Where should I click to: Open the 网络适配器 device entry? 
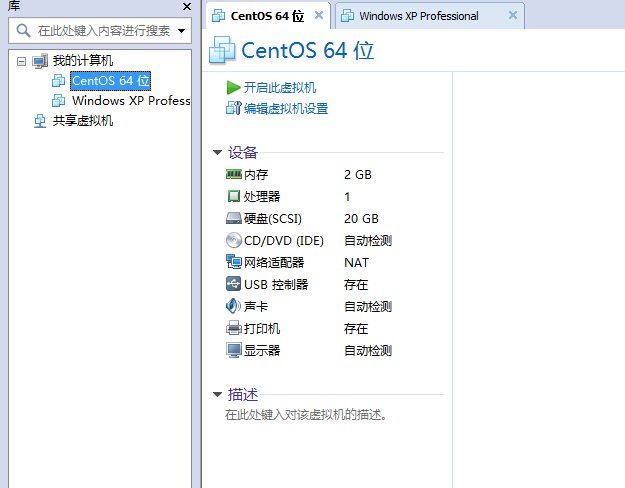(x=274, y=262)
